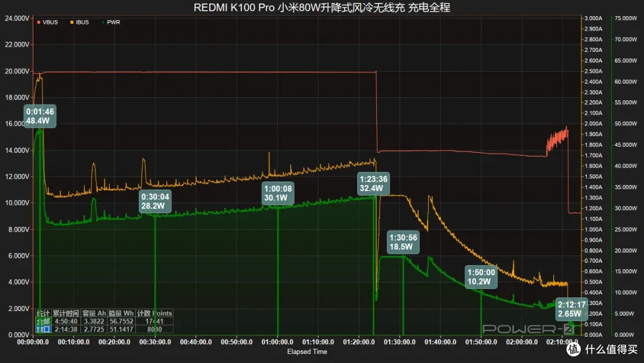Viewport: 644px width, 363px height.
Task: Click the 容量 Ah column header
Action: (x=94, y=313)
